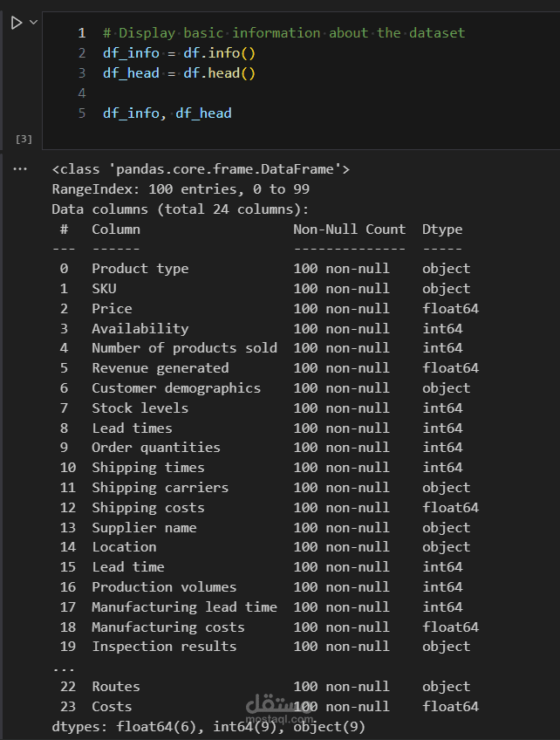
Task: Click the last code line 'df_info, df_head'
Action: tap(167, 113)
